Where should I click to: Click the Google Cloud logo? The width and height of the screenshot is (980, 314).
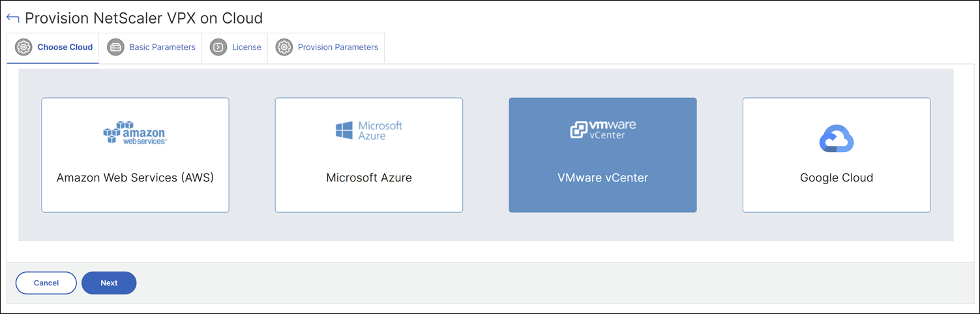836,140
